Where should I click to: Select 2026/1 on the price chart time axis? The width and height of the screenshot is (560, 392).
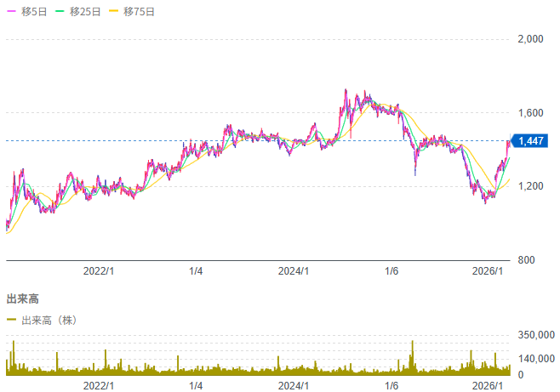tap(489, 270)
